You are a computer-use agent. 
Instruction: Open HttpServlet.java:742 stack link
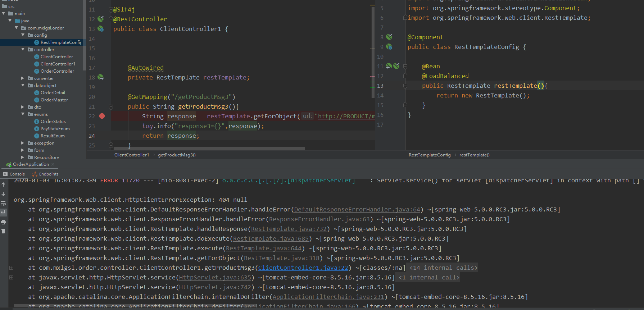point(215,287)
